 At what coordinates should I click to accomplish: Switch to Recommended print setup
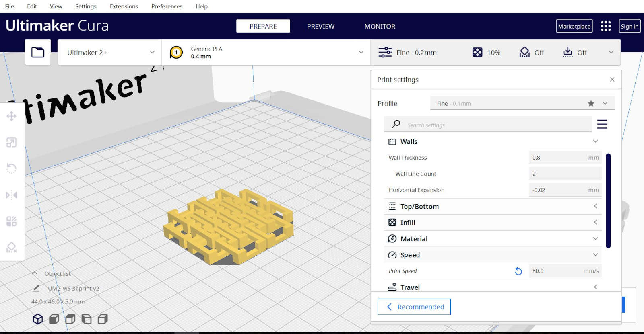[x=414, y=307]
